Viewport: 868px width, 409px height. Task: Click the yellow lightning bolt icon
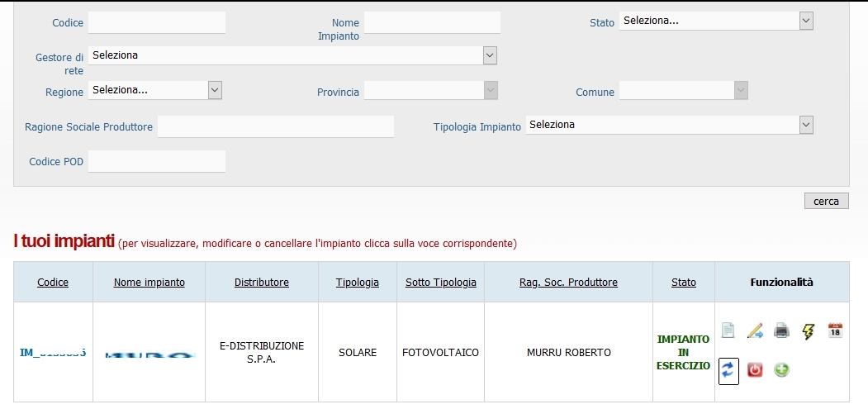pyautogui.click(x=809, y=332)
